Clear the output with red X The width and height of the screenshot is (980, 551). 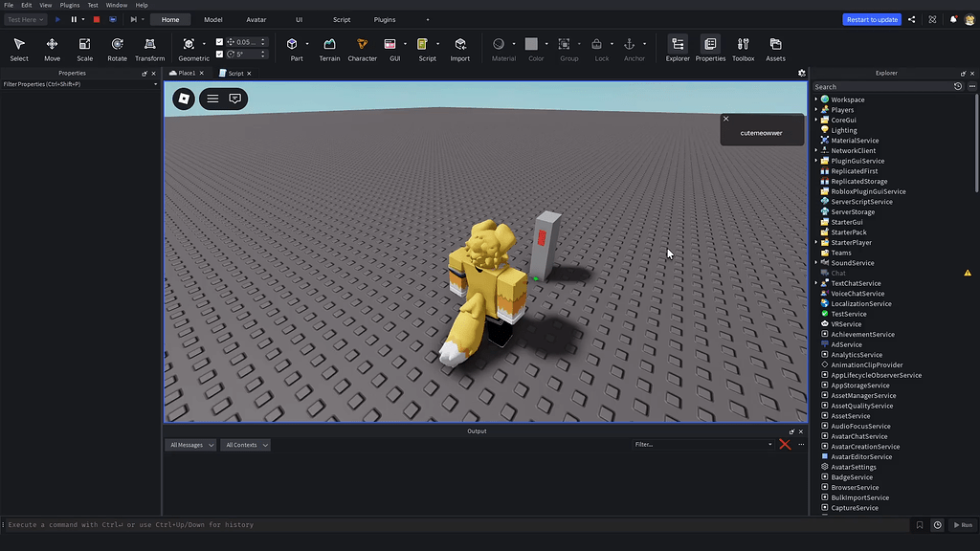tap(785, 444)
